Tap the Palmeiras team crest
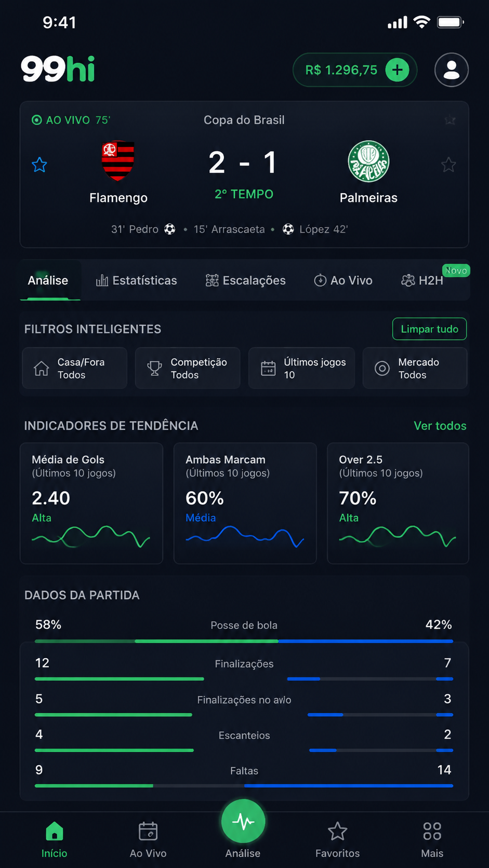This screenshot has height=868, width=489. tap(368, 161)
